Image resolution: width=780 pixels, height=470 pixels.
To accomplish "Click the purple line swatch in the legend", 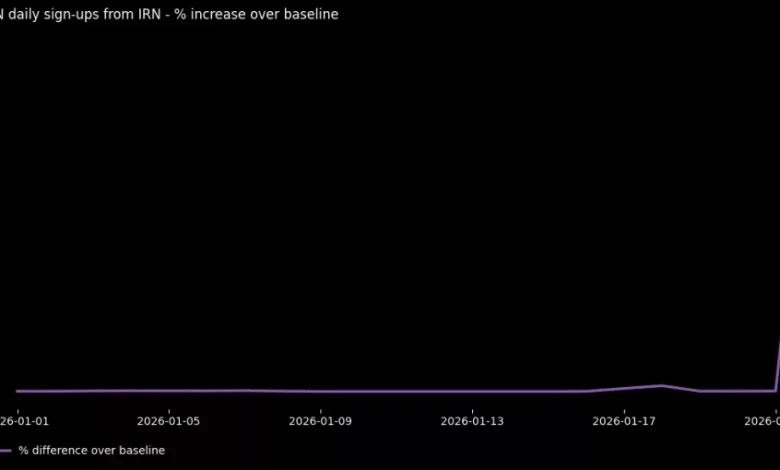I will 6,451.
